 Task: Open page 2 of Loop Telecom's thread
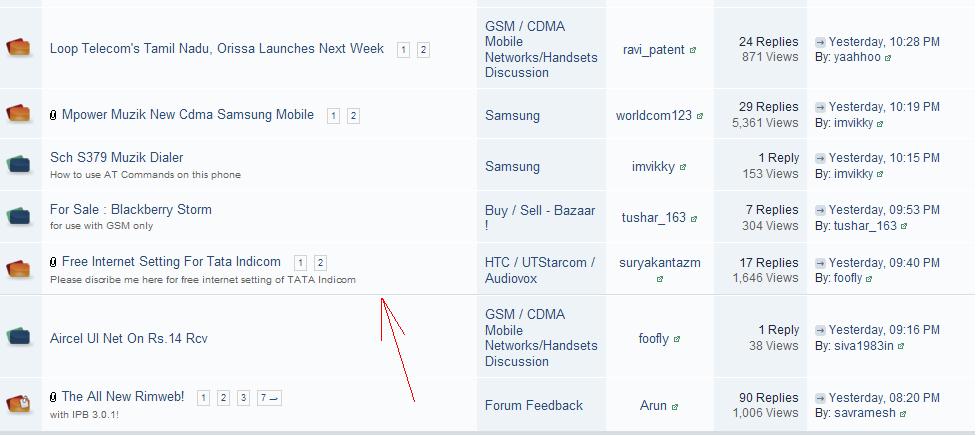[x=423, y=50]
